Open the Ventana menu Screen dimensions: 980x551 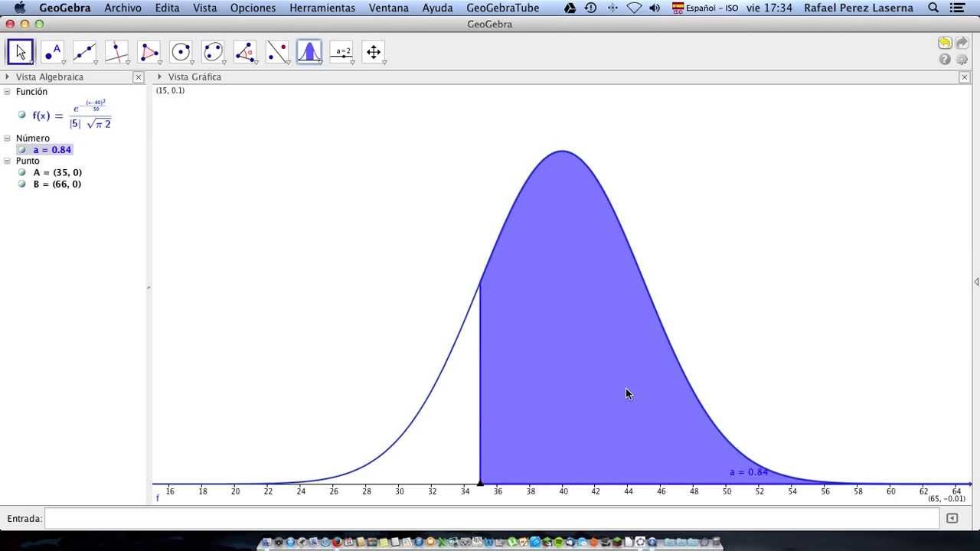pyautogui.click(x=388, y=8)
